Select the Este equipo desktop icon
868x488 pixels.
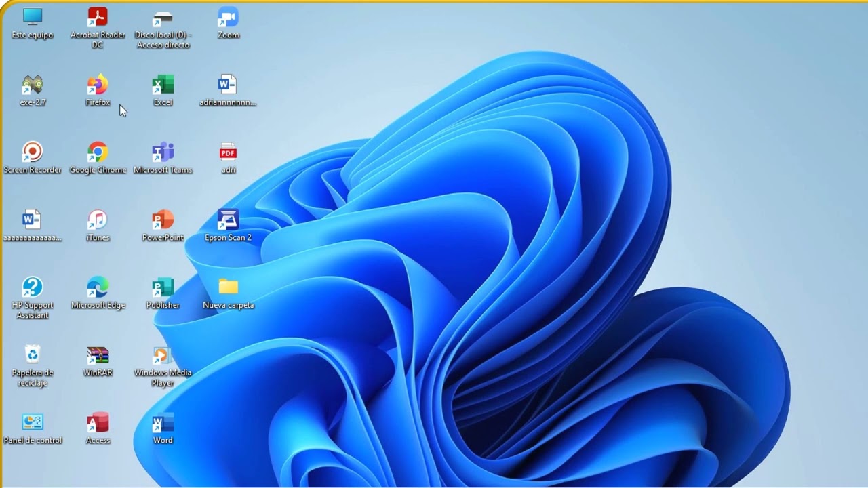[33, 23]
